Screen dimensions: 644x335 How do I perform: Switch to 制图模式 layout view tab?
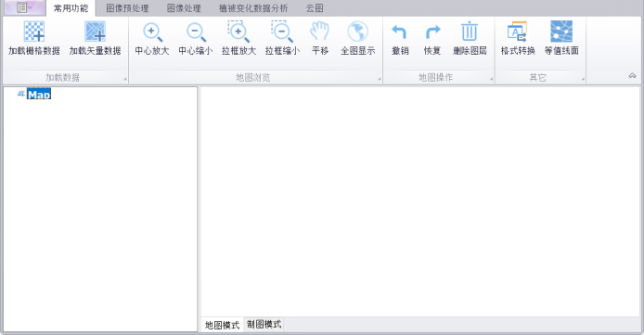(x=264, y=324)
